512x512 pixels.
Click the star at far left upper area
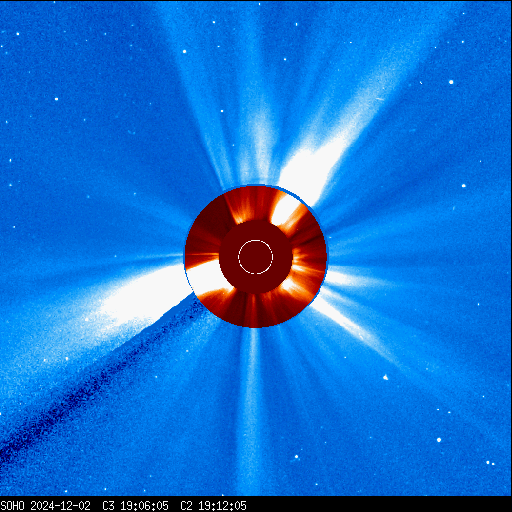click(x=56, y=99)
